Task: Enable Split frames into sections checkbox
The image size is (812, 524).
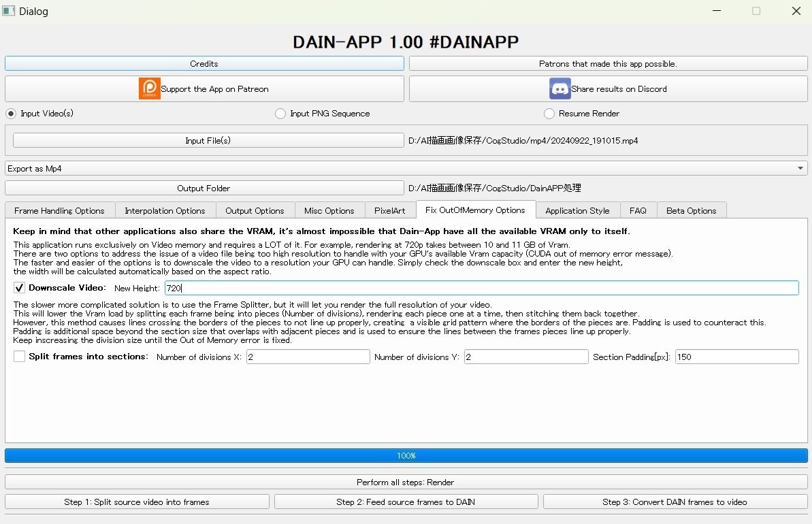Action: tap(19, 356)
